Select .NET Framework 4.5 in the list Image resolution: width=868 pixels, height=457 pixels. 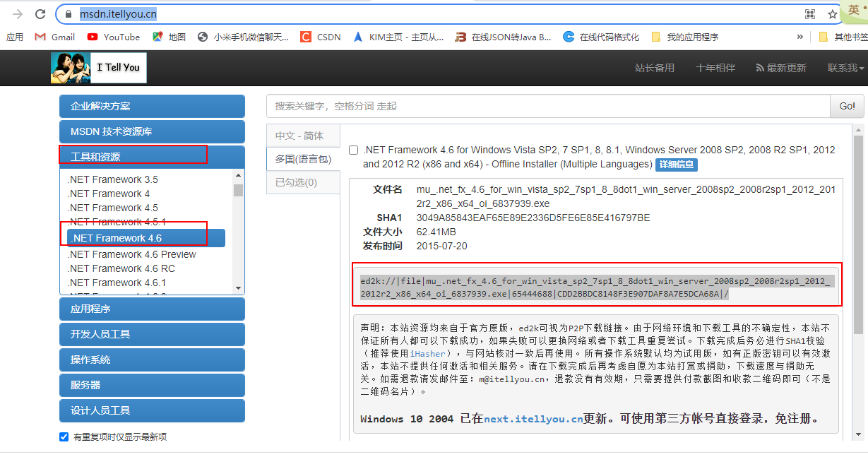pyautogui.click(x=113, y=208)
